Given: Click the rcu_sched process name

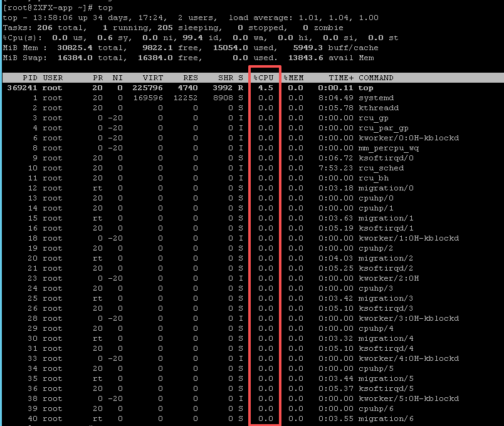Looking at the screenshot, I should coord(381,168).
